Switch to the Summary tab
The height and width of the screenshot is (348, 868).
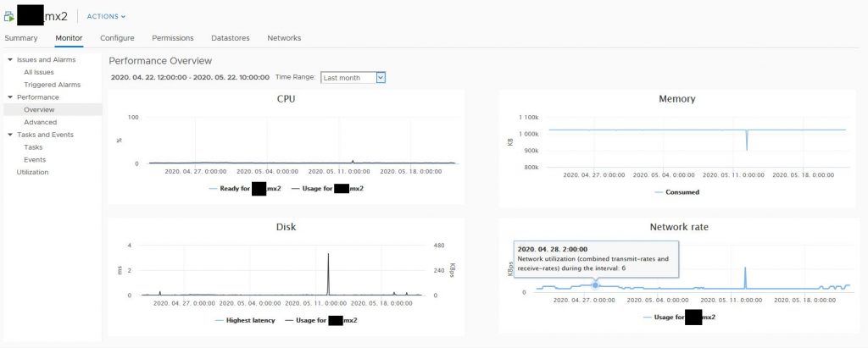(20, 38)
